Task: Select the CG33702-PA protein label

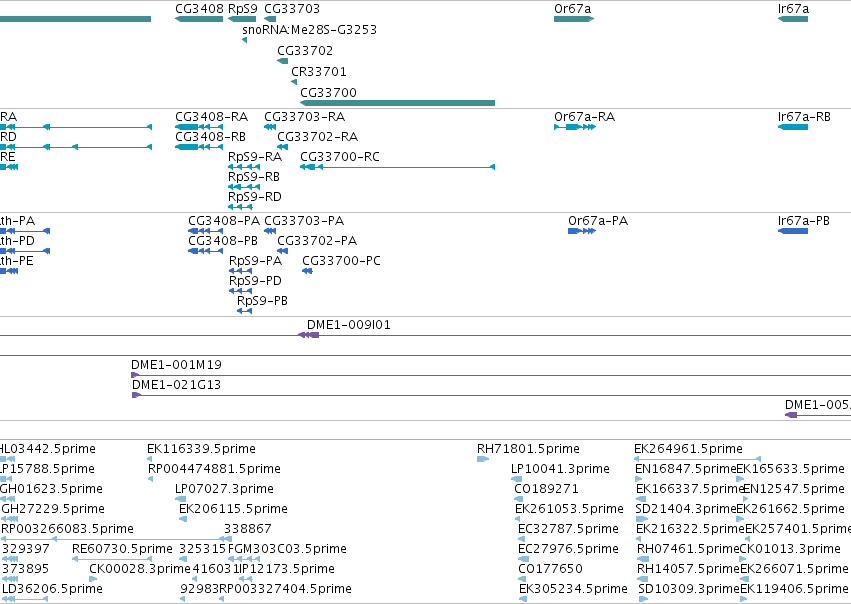Action: coord(317,240)
